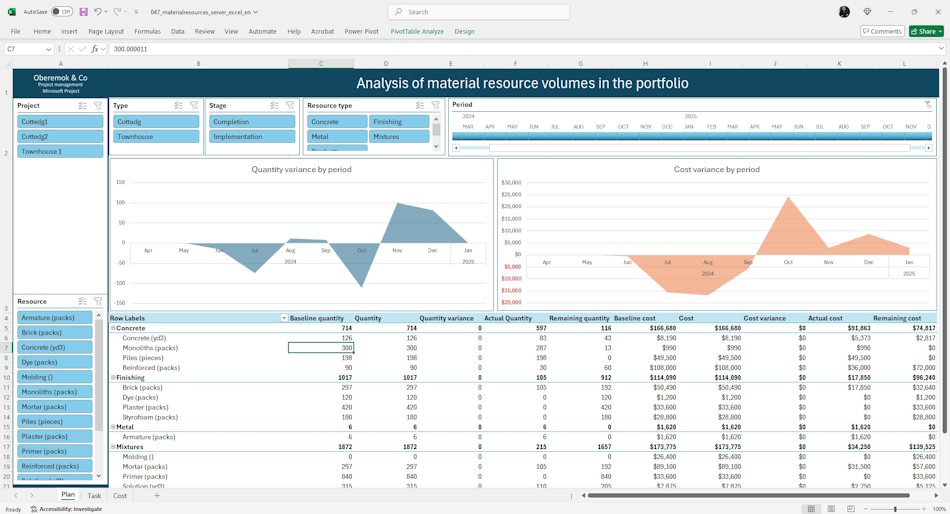
Task: Toggle the AutoSave switch
Action: (61, 12)
